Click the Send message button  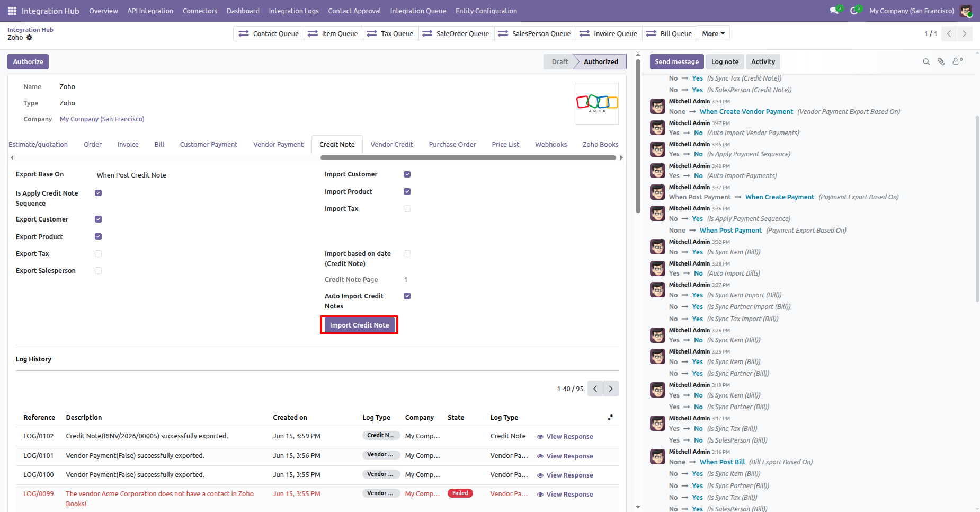point(676,61)
